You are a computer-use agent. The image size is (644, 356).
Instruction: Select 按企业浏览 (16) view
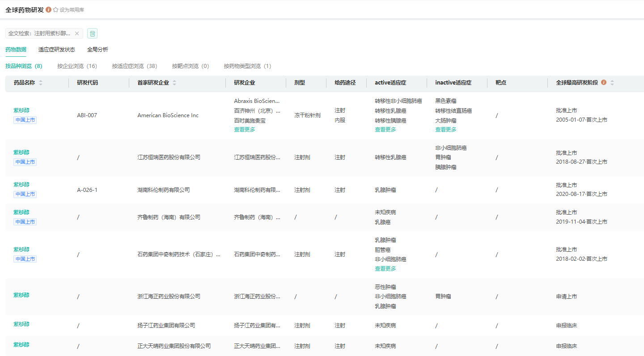point(77,66)
